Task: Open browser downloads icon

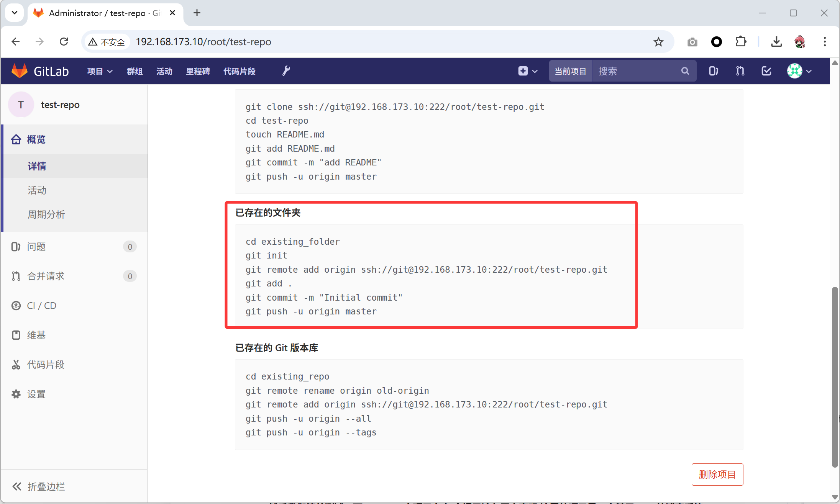Action: 776,42
